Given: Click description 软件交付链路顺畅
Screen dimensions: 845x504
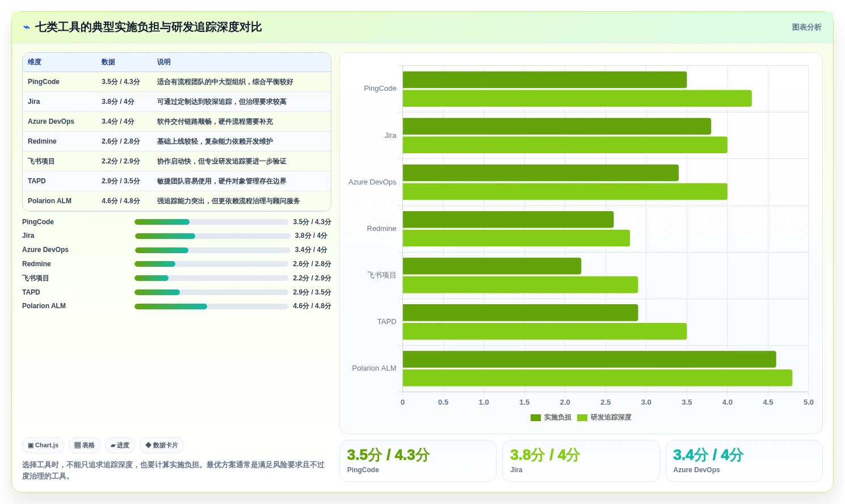Looking at the screenshot, I should 215,121.
